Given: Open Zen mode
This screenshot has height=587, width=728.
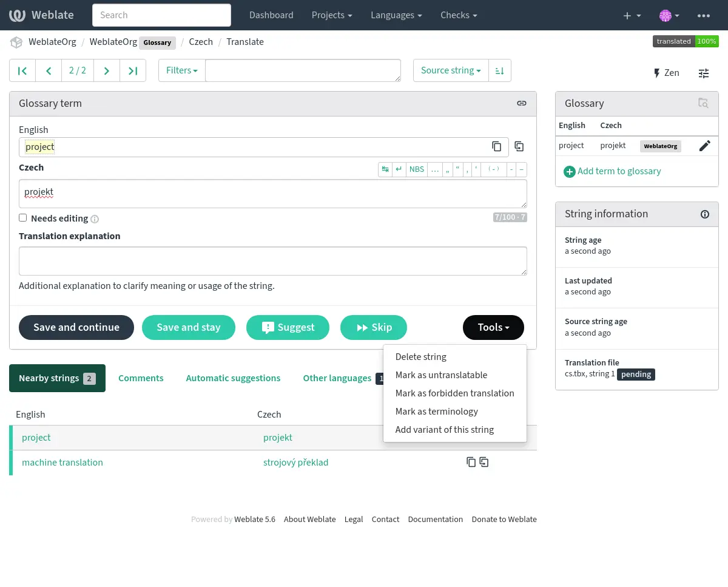Looking at the screenshot, I should point(666,73).
